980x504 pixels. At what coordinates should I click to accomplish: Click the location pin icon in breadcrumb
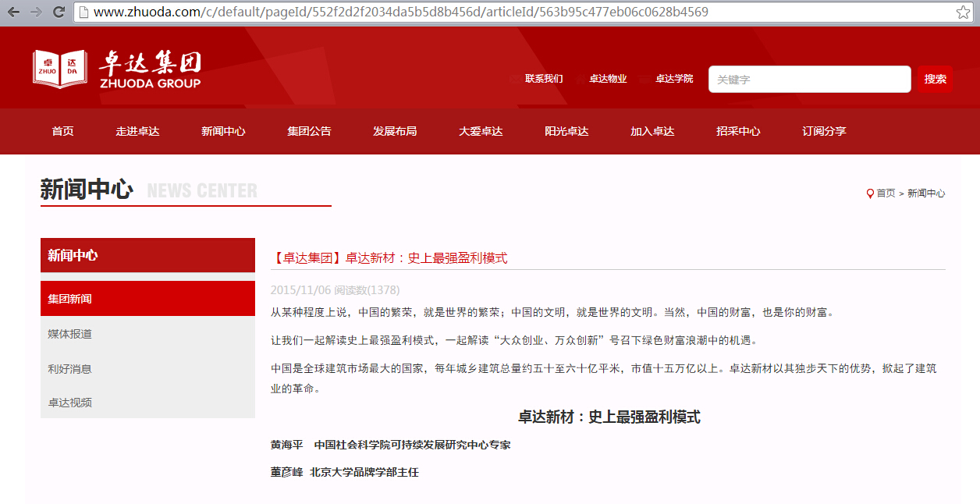pyautogui.click(x=870, y=193)
